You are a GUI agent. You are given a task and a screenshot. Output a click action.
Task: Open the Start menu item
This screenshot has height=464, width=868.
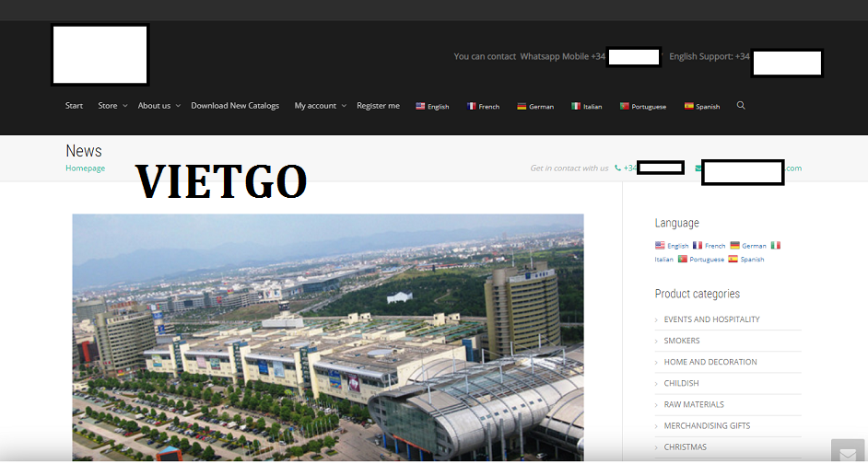tap(75, 106)
